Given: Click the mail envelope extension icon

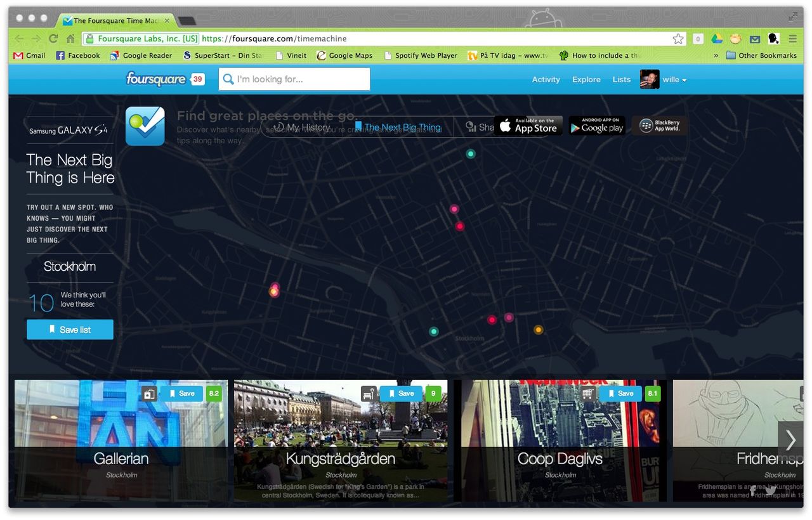Looking at the screenshot, I should [754, 39].
